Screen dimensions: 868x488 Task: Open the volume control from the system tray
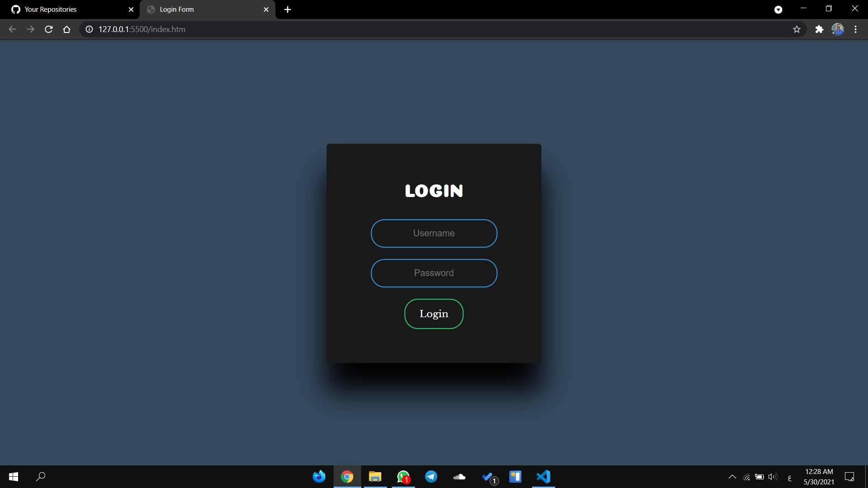pos(773,477)
